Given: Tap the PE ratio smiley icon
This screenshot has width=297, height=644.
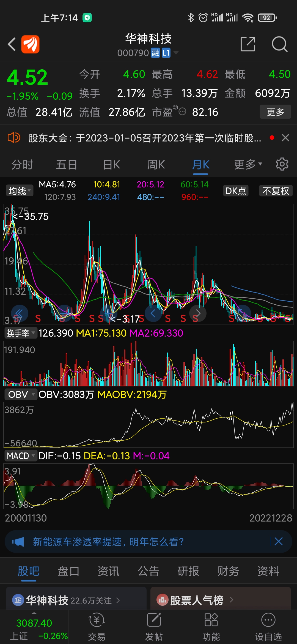Looking at the screenshot, I should click(x=182, y=111).
